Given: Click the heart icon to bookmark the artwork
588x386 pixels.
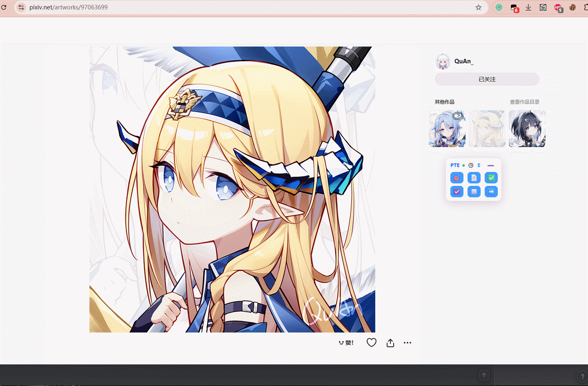Looking at the screenshot, I should (371, 343).
